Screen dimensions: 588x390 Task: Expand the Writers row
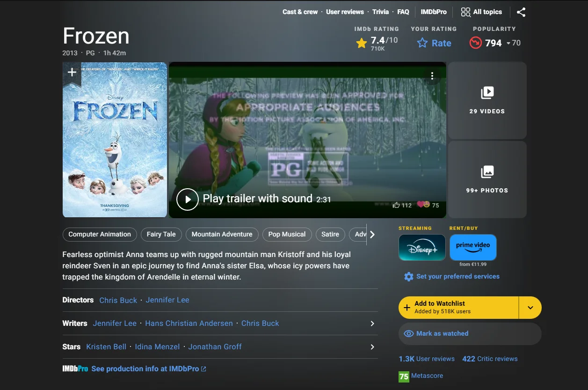[x=372, y=323]
